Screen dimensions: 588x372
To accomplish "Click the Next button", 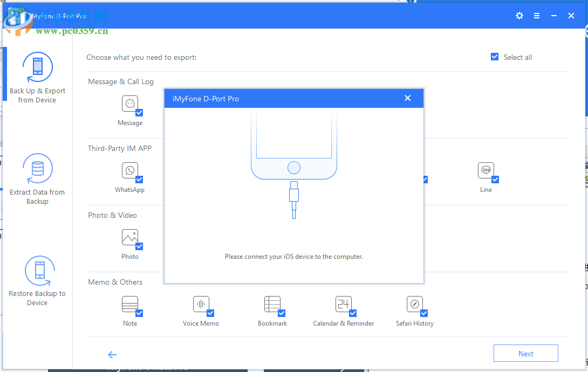I will (526, 353).
